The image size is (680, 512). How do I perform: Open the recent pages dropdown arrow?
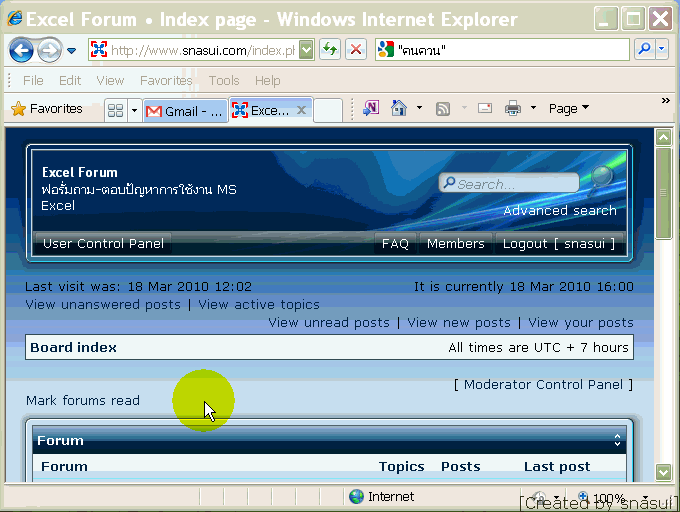[72, 51]
